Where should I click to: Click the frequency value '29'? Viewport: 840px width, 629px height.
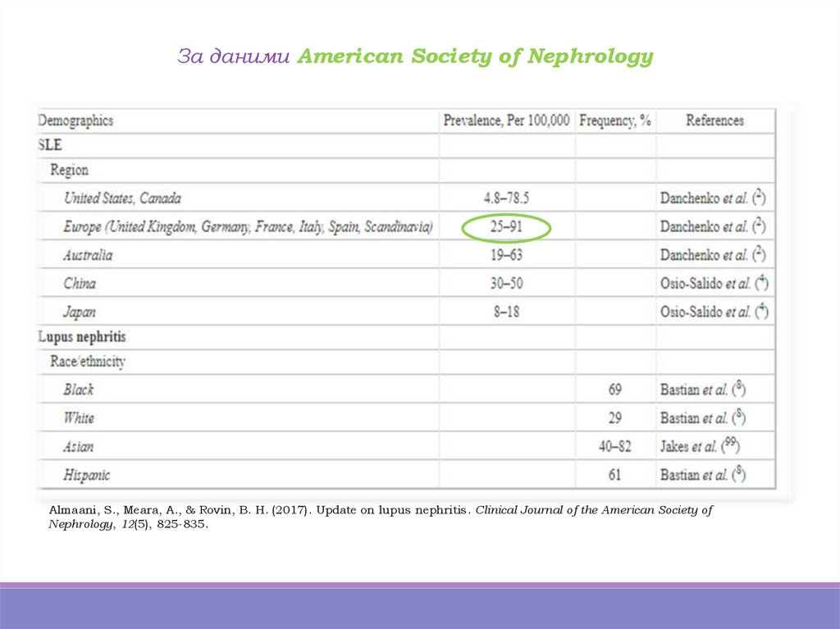(615, 418)
